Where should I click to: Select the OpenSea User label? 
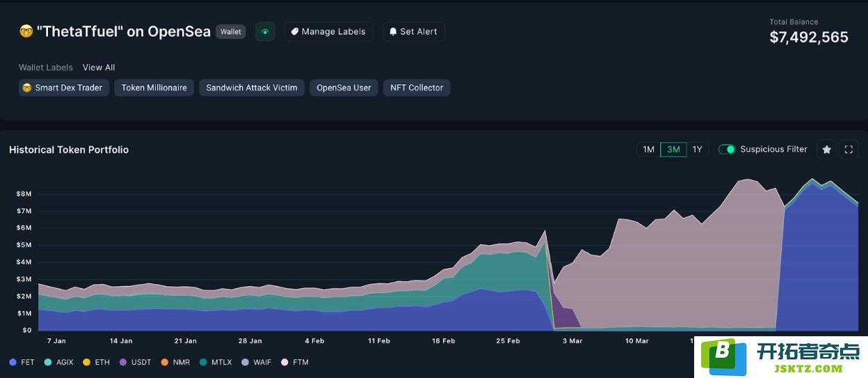tap(344, 88)
